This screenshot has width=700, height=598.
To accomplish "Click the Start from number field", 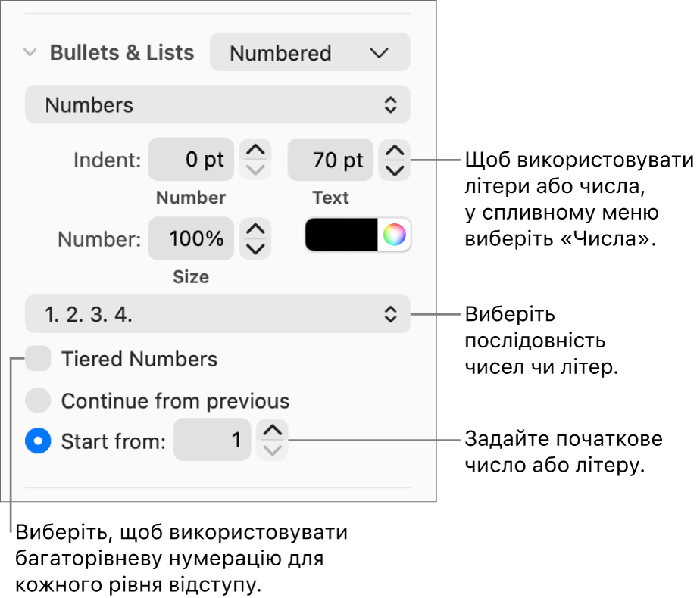I will point(212,440).
